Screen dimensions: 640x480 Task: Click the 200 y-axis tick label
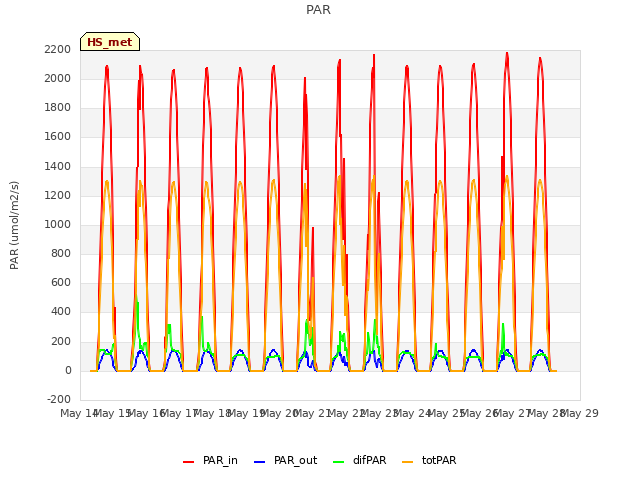pos(61,341)
